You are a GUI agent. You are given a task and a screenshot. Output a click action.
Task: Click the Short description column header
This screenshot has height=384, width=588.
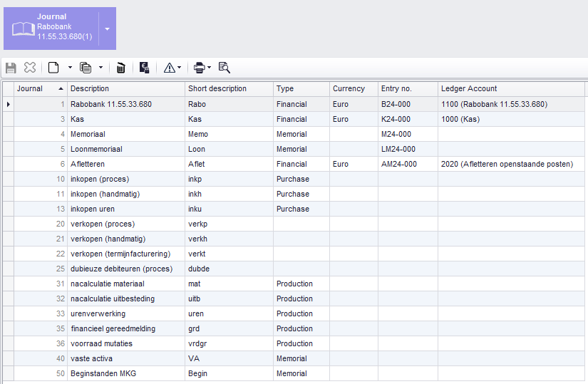point(229,89)
